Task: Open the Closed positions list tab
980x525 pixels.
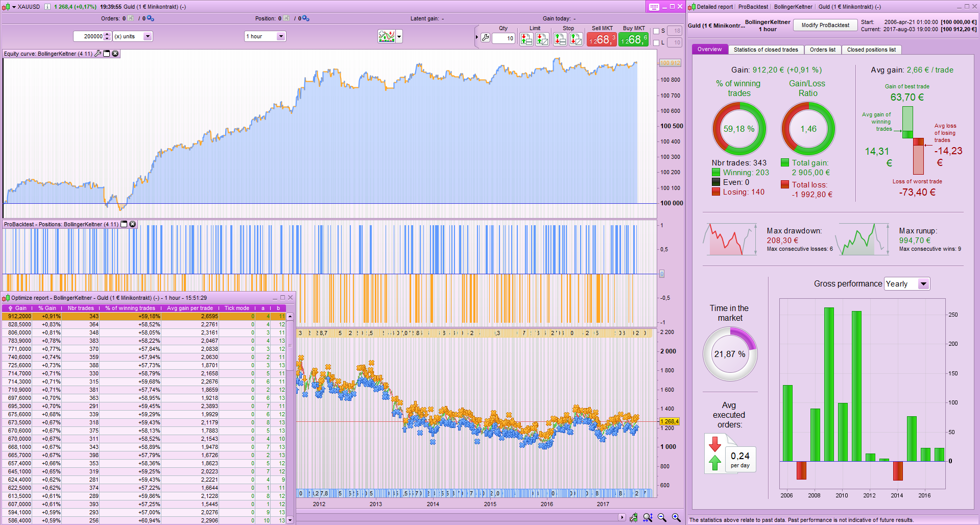Action: click(871, 50)
